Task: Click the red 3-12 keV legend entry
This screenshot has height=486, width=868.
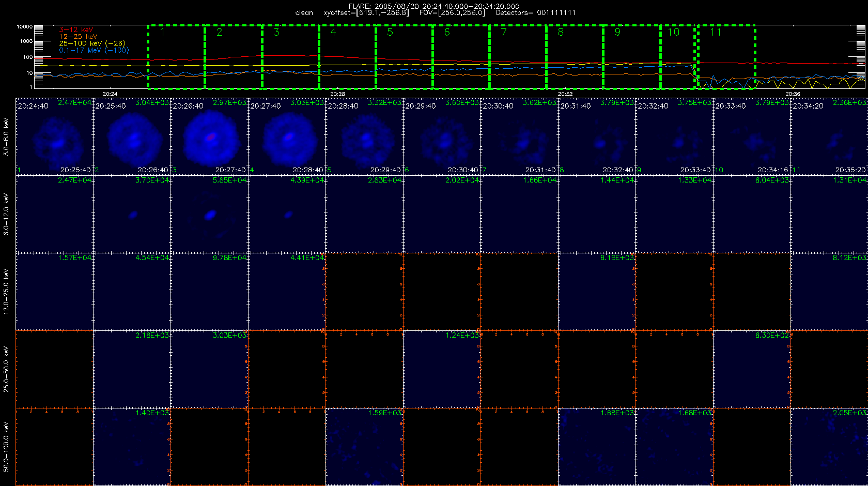Action: coord(76,30)
